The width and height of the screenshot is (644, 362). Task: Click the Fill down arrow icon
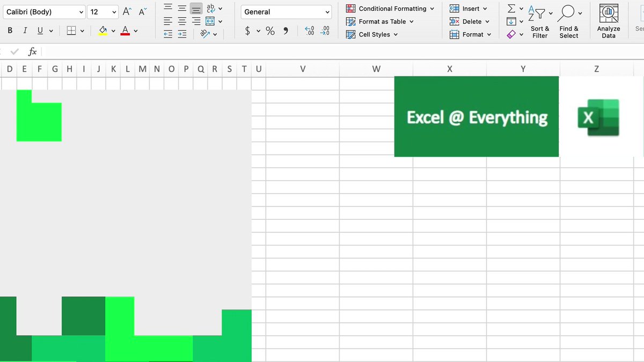[511, 21]
